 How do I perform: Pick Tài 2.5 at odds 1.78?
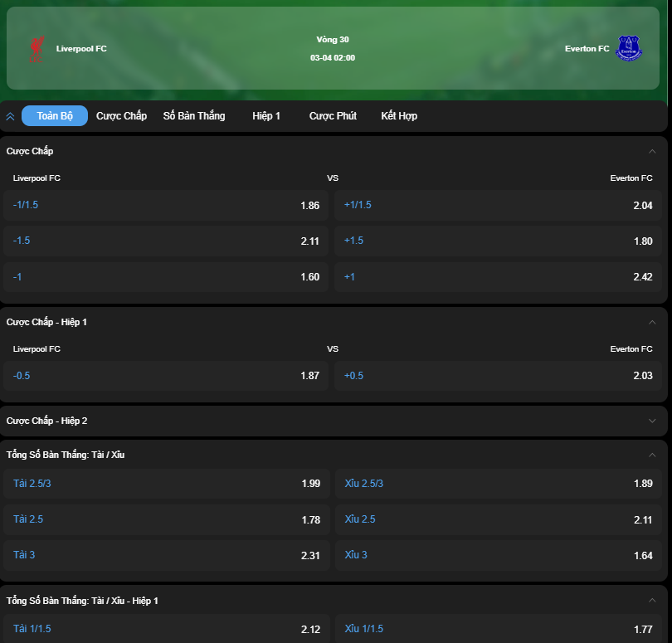167,519
